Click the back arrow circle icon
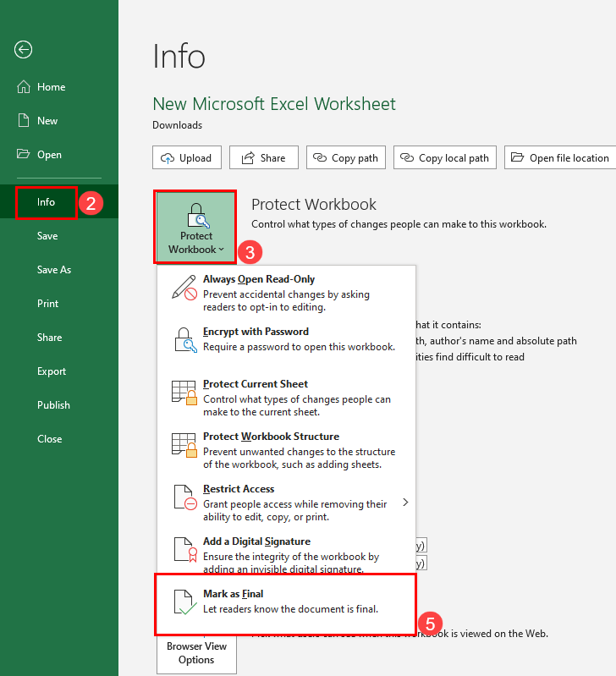616x676 pixels. (23, 50)
